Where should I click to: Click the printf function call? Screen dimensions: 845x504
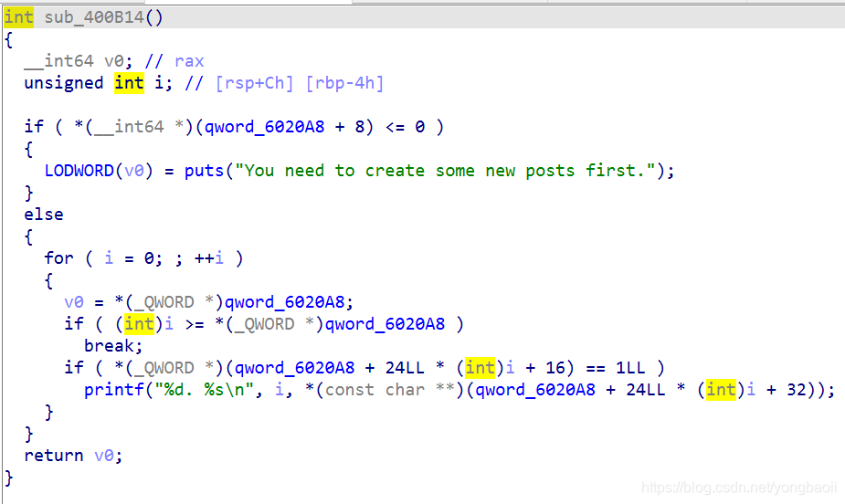[113, 390]
